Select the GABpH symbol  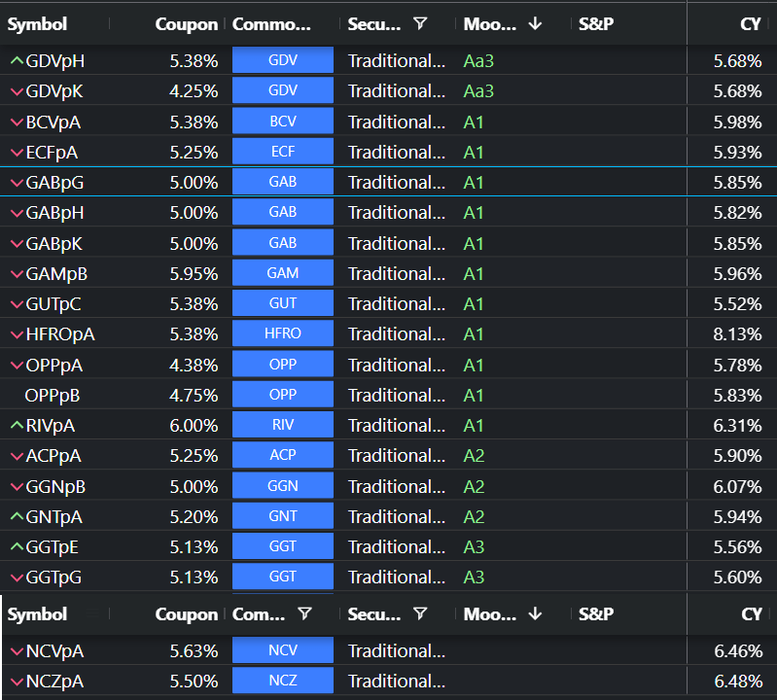point(55,213)
